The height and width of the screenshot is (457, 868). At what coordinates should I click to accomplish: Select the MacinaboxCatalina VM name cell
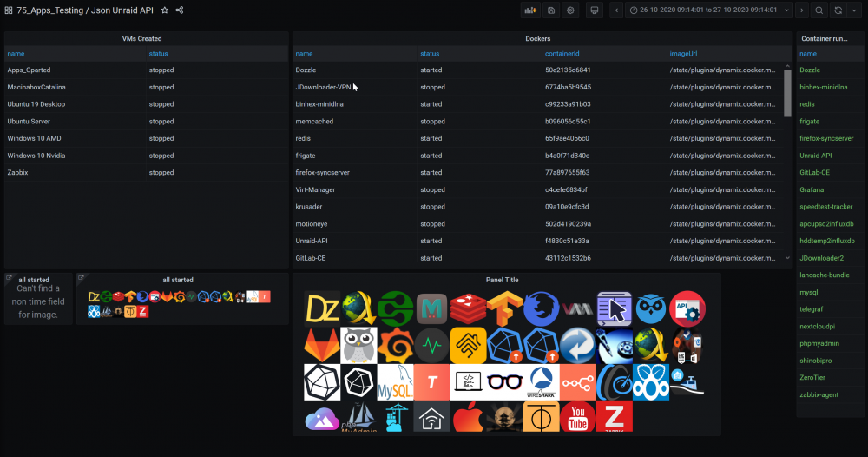pyautogui.click(x=36, y=87)
